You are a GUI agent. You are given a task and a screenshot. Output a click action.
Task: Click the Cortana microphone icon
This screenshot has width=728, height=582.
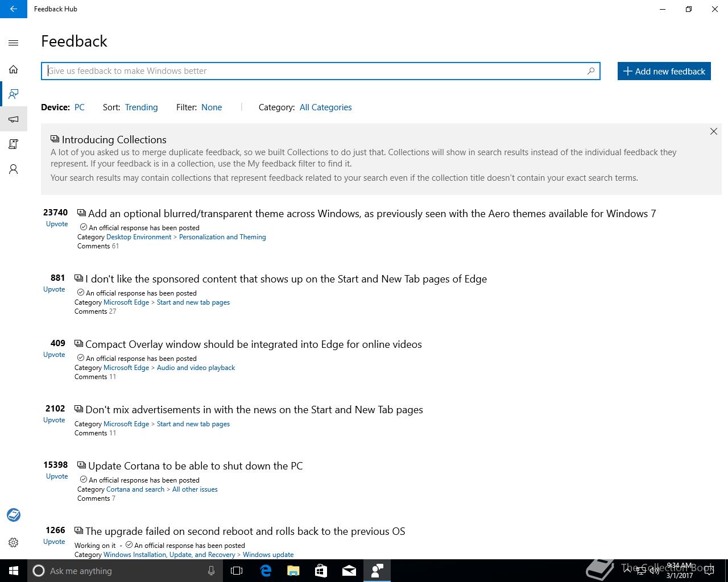click(211, 571)
